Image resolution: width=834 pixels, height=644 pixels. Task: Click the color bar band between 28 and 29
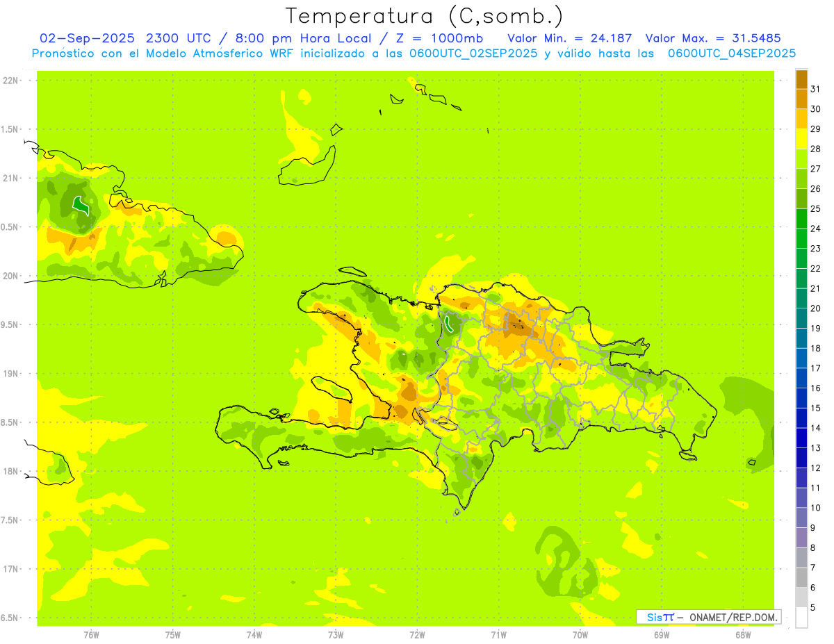tap(801, 139)
